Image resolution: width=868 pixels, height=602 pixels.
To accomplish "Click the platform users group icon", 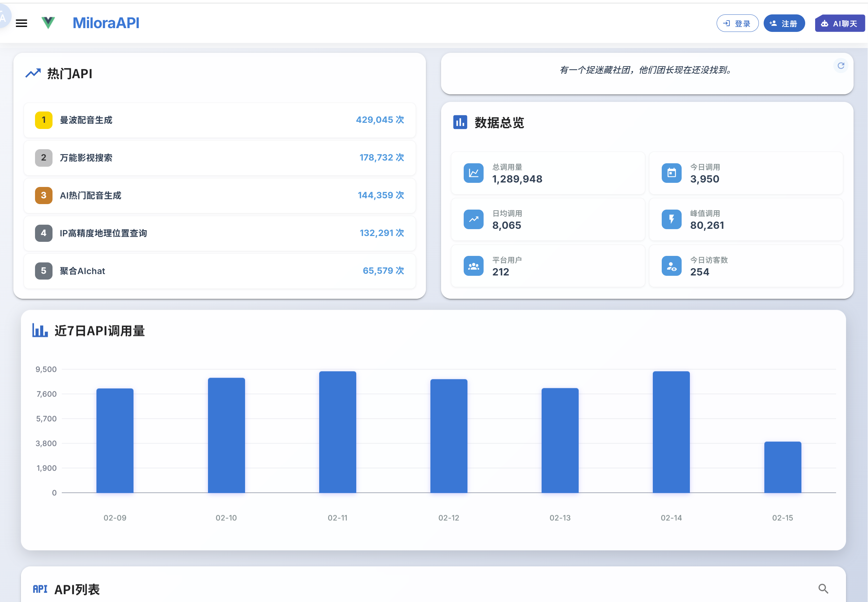I will pos(473,266).
